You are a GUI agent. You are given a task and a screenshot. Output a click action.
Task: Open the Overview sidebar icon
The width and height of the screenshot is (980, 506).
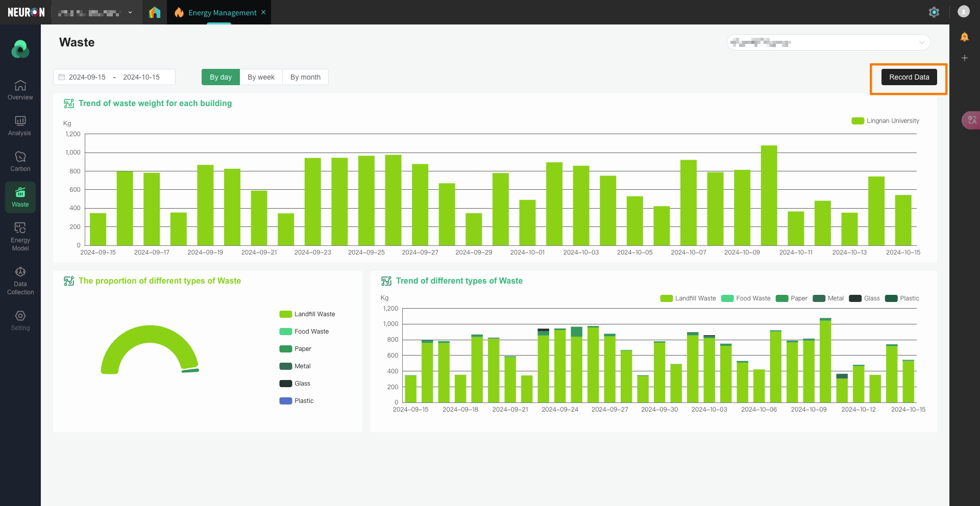point(20,90)
